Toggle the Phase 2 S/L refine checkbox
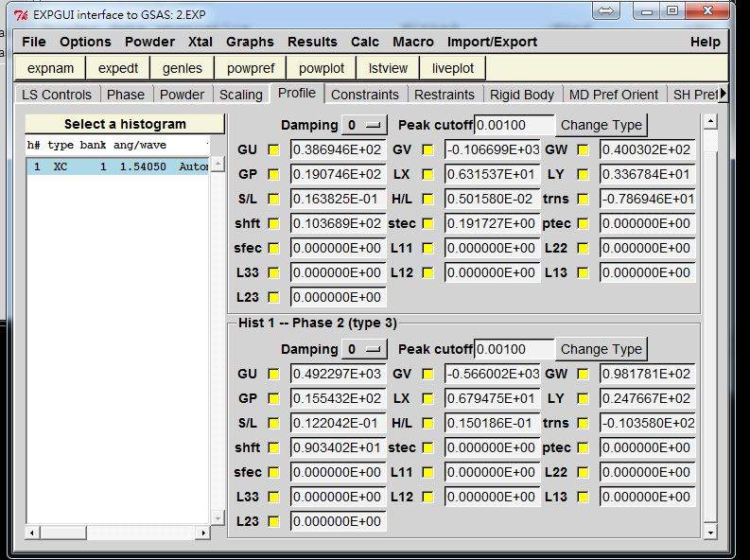The width and height of the screenshot is (750, 560). coord(273,423)
